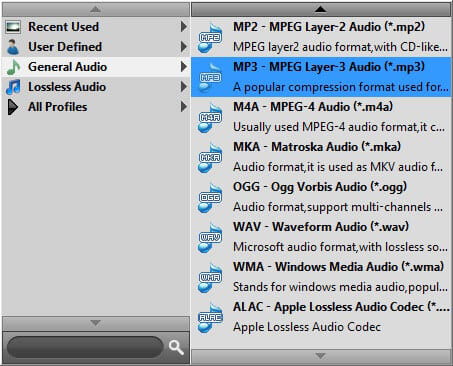The image size is (453, 366).
Task: Click the MP3 format icon
Action: coord(210,78)
